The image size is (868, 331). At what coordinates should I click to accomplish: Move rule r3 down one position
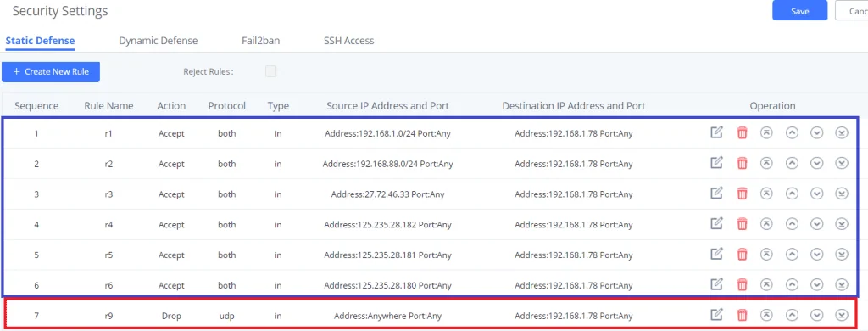click(x=816, y=194)
